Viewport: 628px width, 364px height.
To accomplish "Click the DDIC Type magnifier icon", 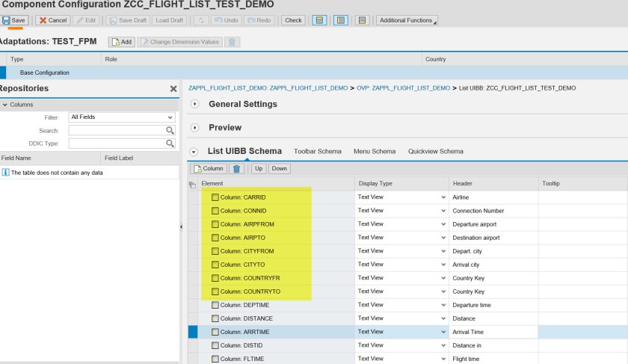I will click(170, 144).
